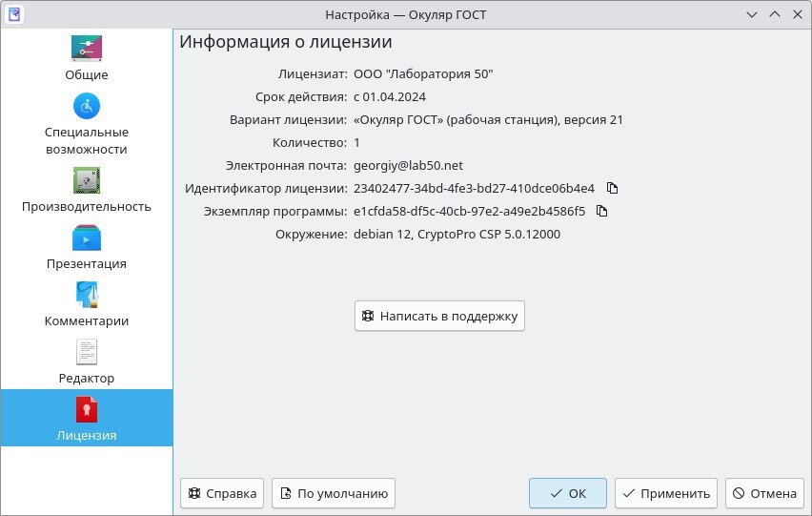Copy the Экземпляр программы value
This screenshot has width=812, height=516.
tap(601, 211)
